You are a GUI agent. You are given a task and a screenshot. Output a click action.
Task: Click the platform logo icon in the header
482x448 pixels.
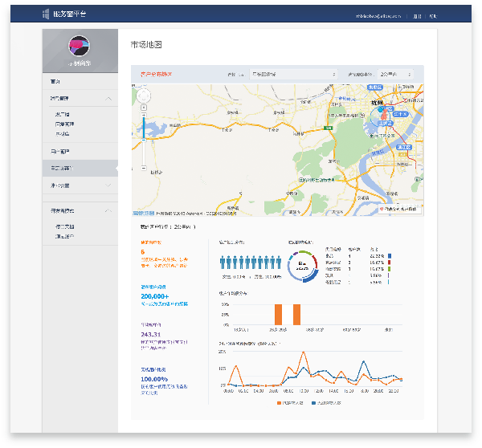(45, 15)
